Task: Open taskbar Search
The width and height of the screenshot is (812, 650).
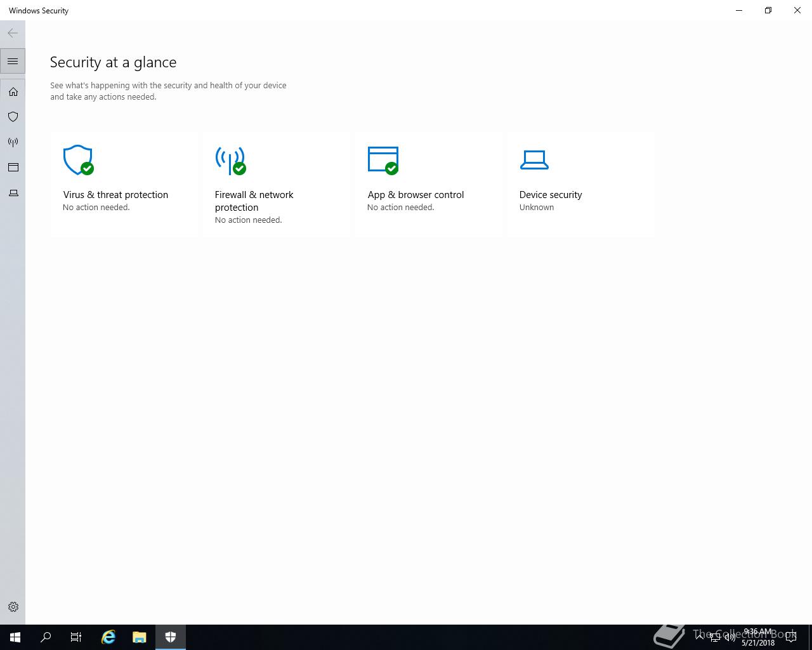Action: tap(46, 637)
